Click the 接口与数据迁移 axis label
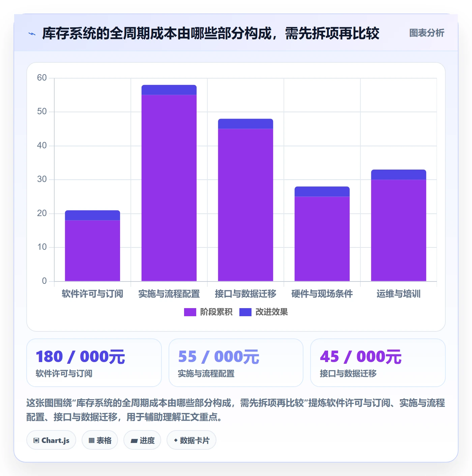Viewport: 472px width, 476px height. click(x=245, y=294)
